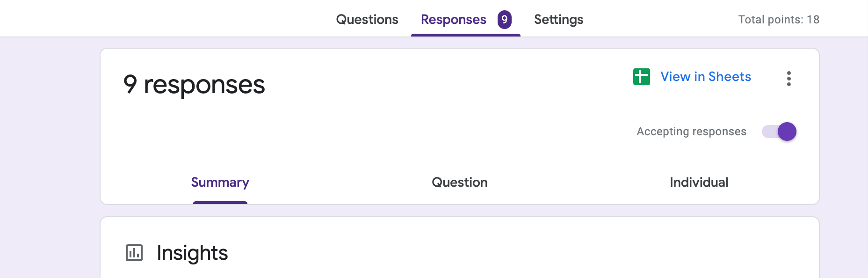Viewport: 868px width, 278px height.
Task: Open View in Sheets link
Action: point(706,77)
